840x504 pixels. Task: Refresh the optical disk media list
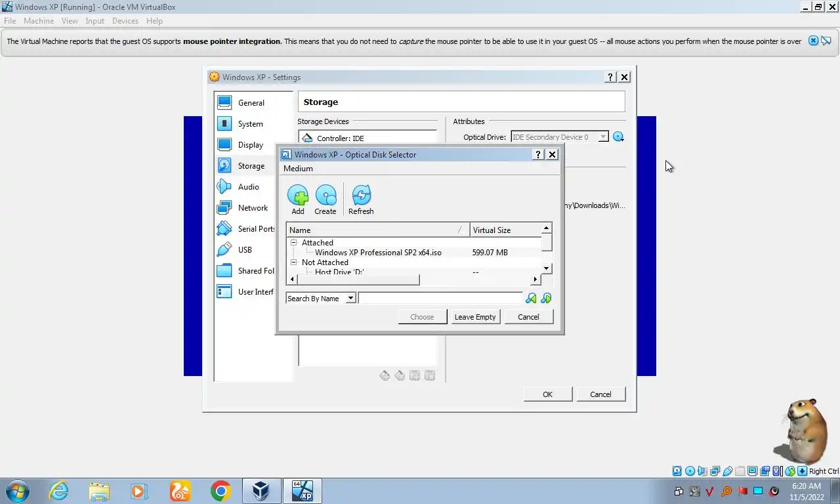point(361,200)
